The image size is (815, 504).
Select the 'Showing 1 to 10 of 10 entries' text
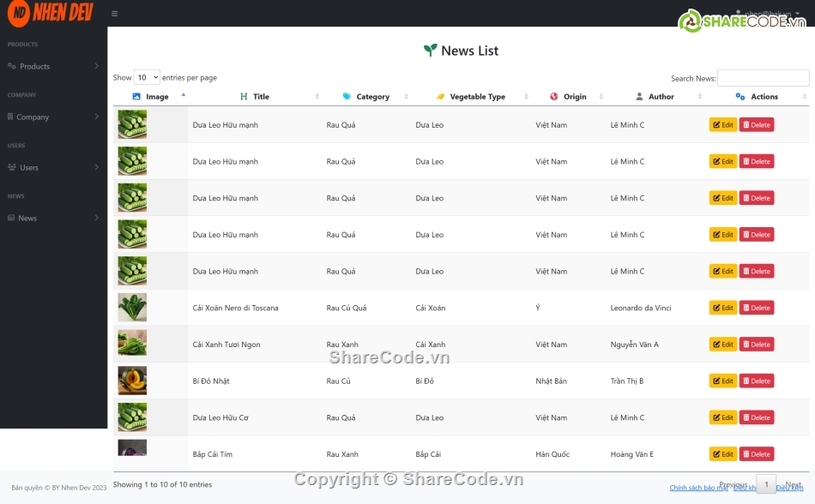[x=162, y=484]
